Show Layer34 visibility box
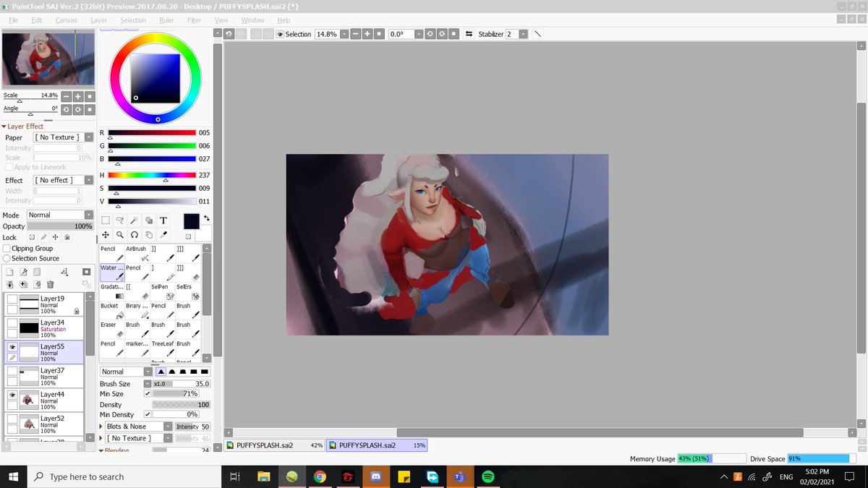This screenshot has height=488, width=868. pos(12,323)
